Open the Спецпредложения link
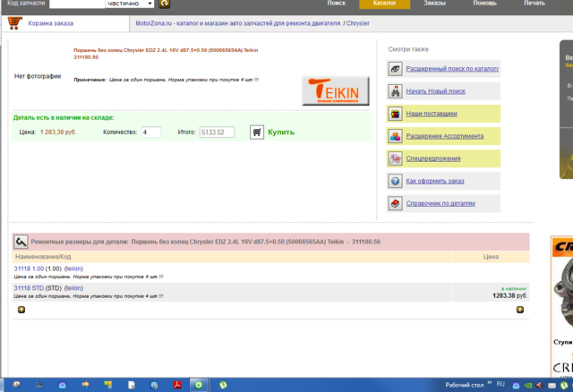This screenshot has width=573, height=392. (x=433, y=158)
